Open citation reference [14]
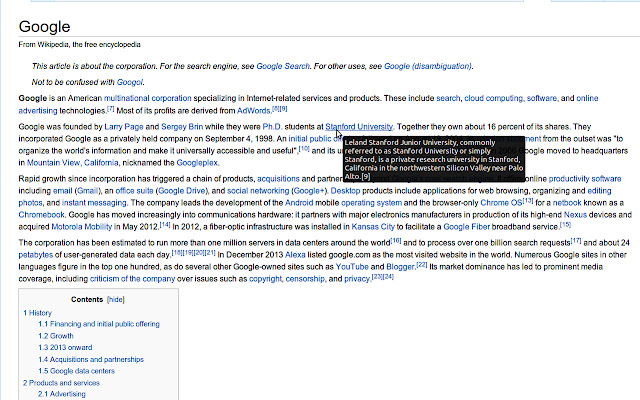 tap(165, 224)
